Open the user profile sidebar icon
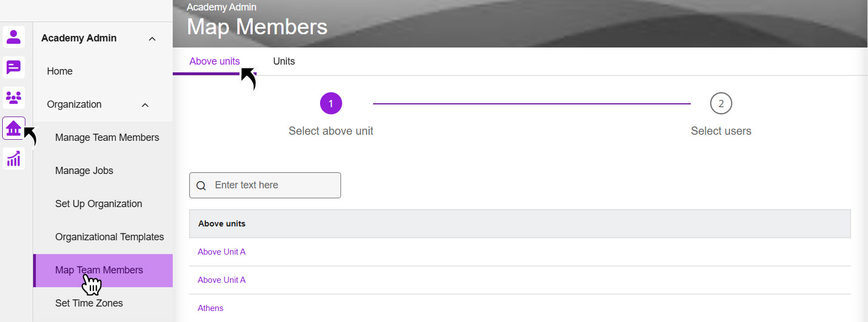The height and width of the screenshot is (322, 868). (x=14, y=37)
